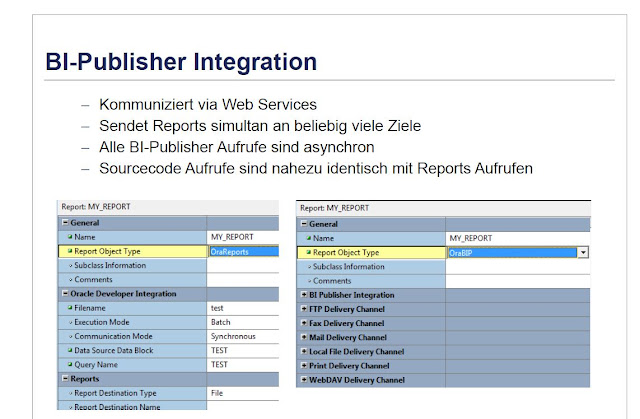This screenshot has width=640, height=419.
Task: Select the Report Destination Type property row
Action: click(x=169, y=393)
